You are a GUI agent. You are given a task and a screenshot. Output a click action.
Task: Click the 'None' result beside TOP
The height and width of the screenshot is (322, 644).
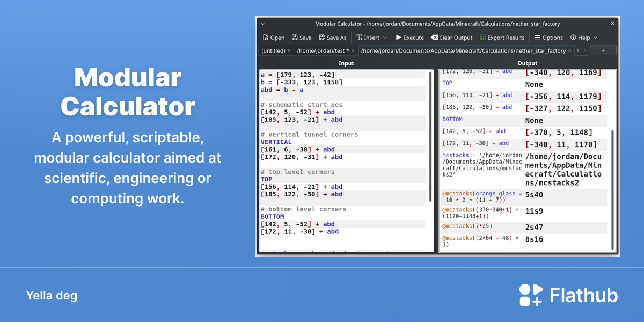click(534, 85)
